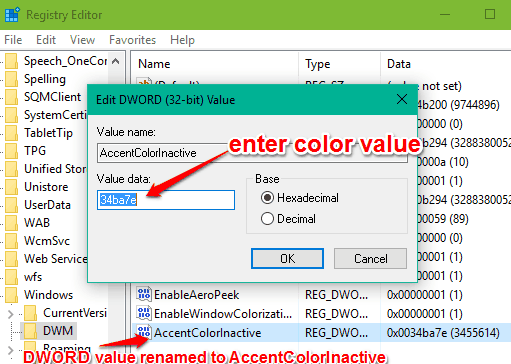The height and width of the screenshot is (364, 511).
Task: Select the WcmSvc folder icon
Action: point(12,241)
